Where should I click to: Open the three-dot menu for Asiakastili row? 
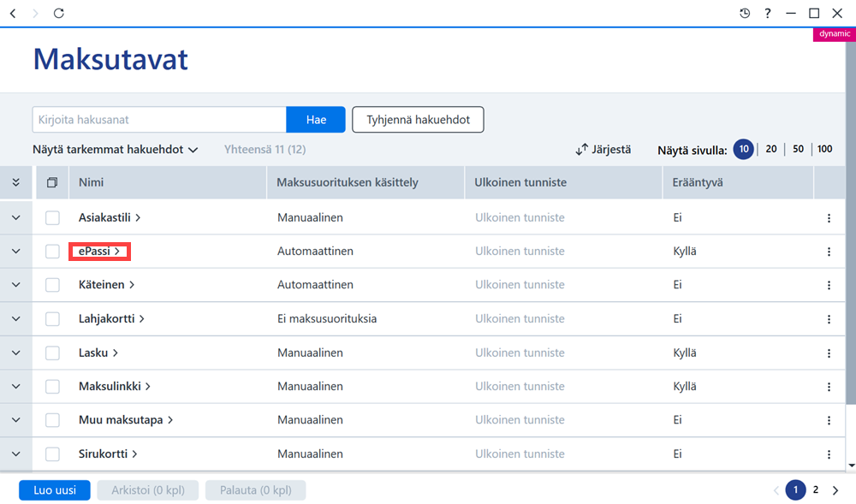click(829, 218)
